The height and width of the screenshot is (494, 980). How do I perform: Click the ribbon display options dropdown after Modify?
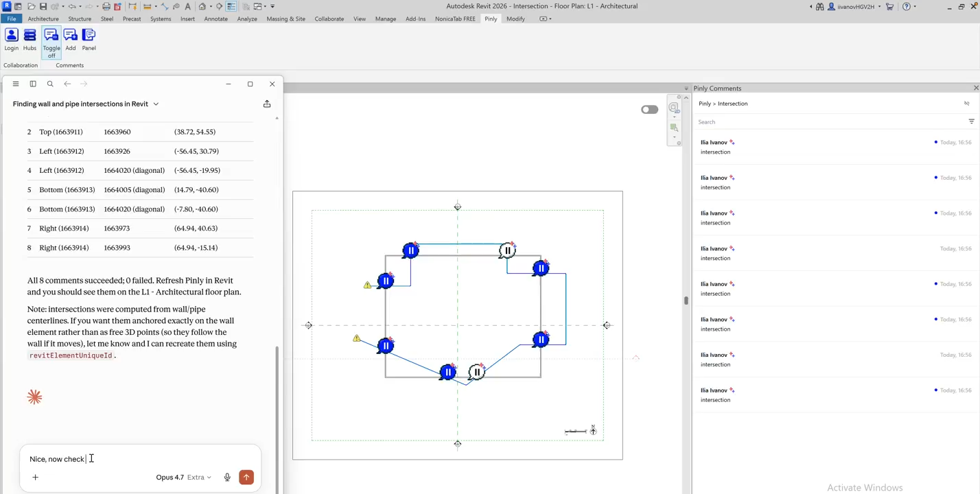pos(545,19)
